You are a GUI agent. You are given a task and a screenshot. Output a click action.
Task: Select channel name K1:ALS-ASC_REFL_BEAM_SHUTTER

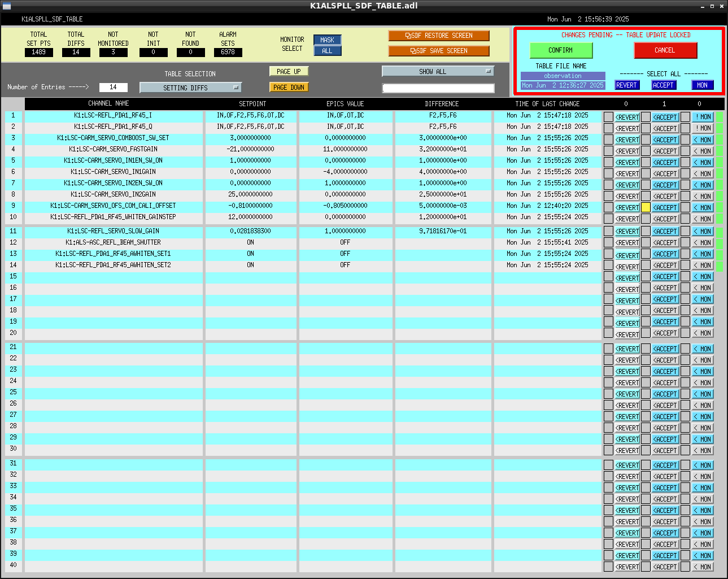(x=113, y=242)
